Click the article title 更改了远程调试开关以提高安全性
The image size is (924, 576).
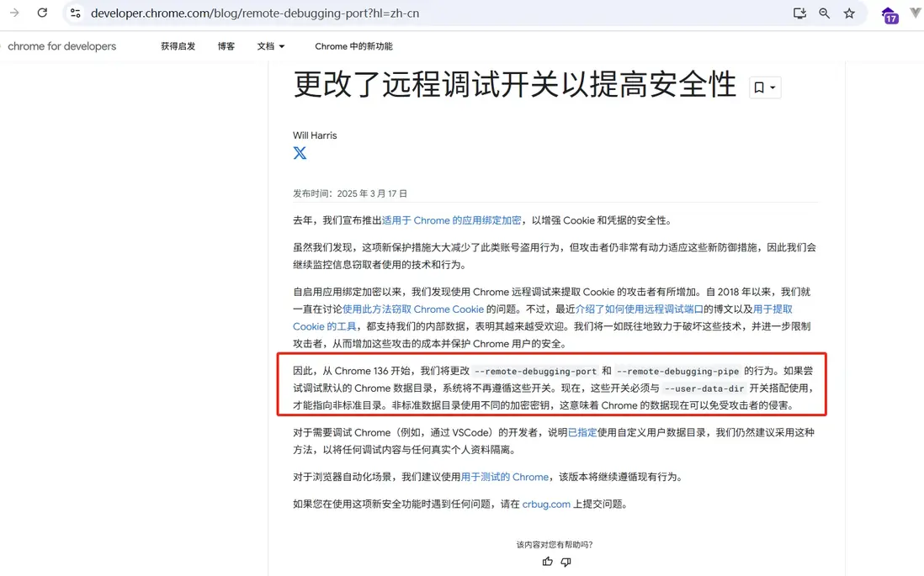(x=515, y=84)
